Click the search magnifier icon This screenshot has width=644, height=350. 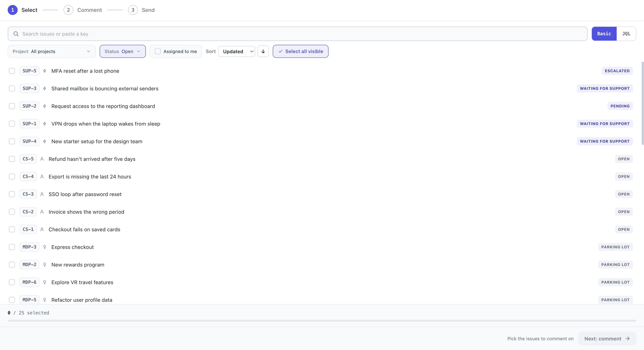[16, 34]
